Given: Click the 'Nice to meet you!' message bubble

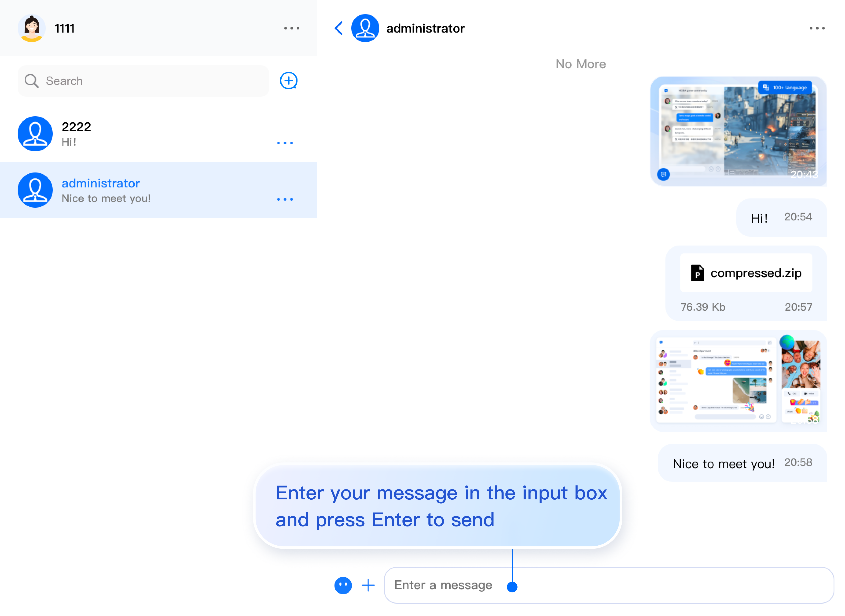Looking at the screenshot, I should point(742,463).
